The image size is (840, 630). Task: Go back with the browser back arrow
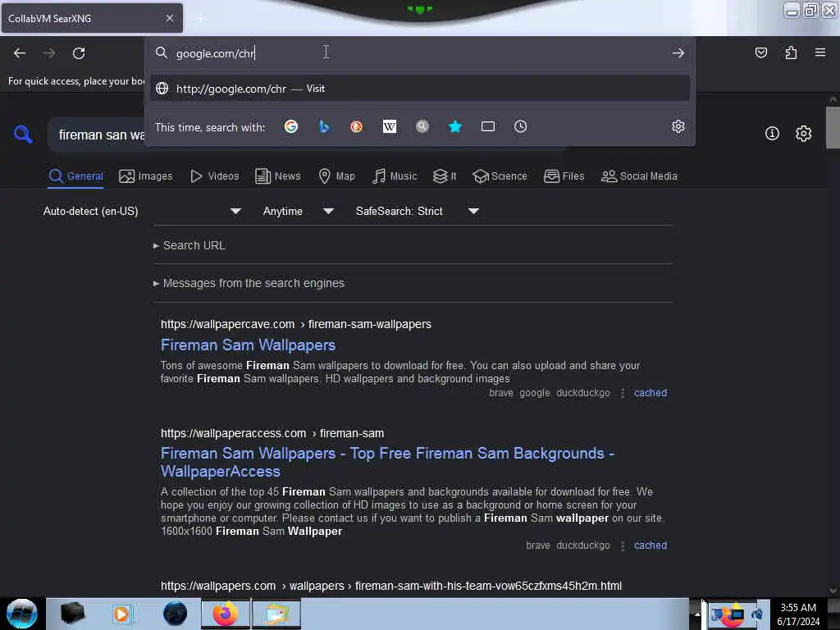click(x=20, y=53)
